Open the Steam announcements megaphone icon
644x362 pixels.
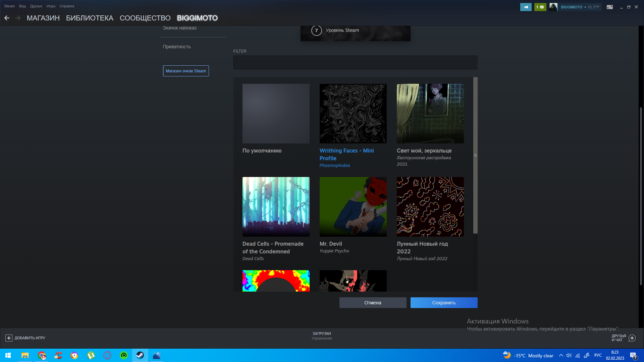(x=526, y=7)
